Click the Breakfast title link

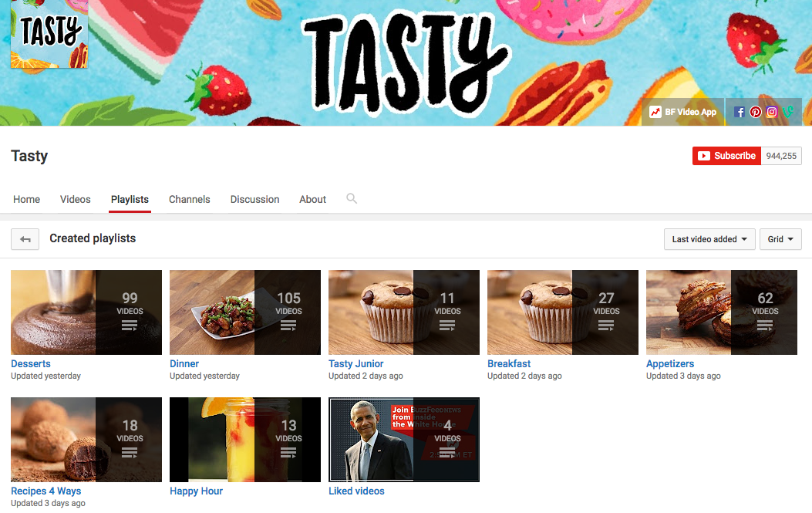tap(509, 364)
